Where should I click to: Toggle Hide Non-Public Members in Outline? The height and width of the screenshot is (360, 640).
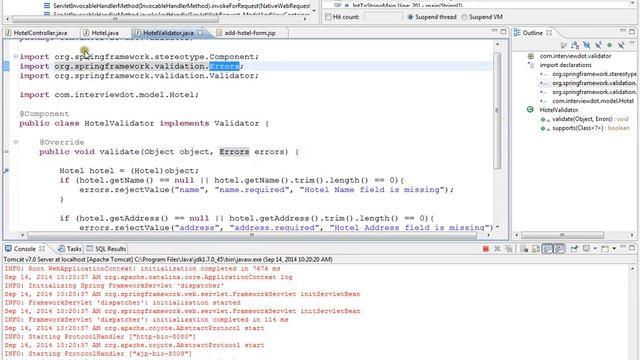(x=609, y=45)
